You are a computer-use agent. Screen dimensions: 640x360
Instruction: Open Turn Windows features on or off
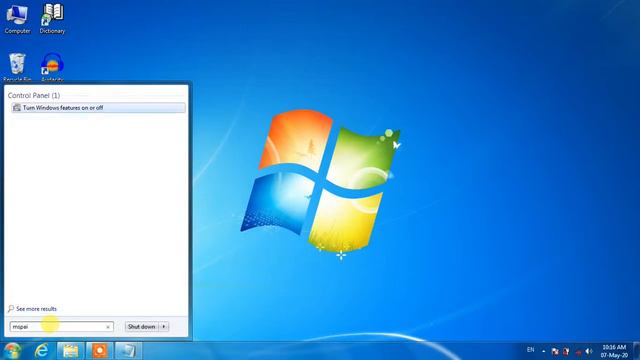point(98,108)
